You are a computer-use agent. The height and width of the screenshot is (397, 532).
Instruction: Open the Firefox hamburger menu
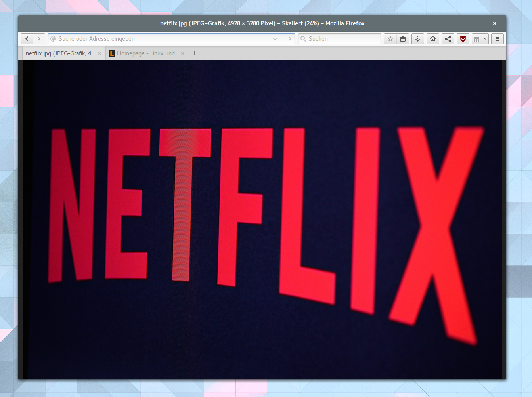[497, 38]
